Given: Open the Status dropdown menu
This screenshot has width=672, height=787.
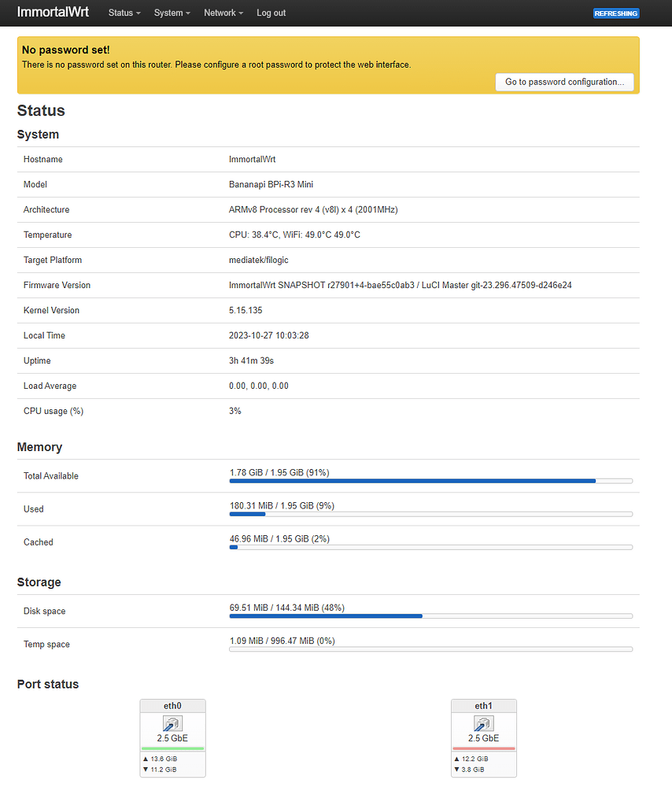Looking at the screenshot, I should pyautogui.click(x=124, y=13).
